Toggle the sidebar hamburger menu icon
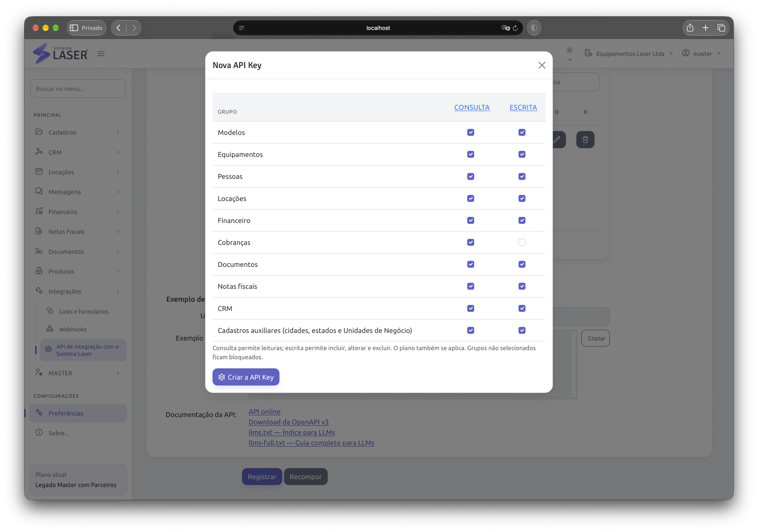This screenshot has height=532, width=758. (101, 53)
